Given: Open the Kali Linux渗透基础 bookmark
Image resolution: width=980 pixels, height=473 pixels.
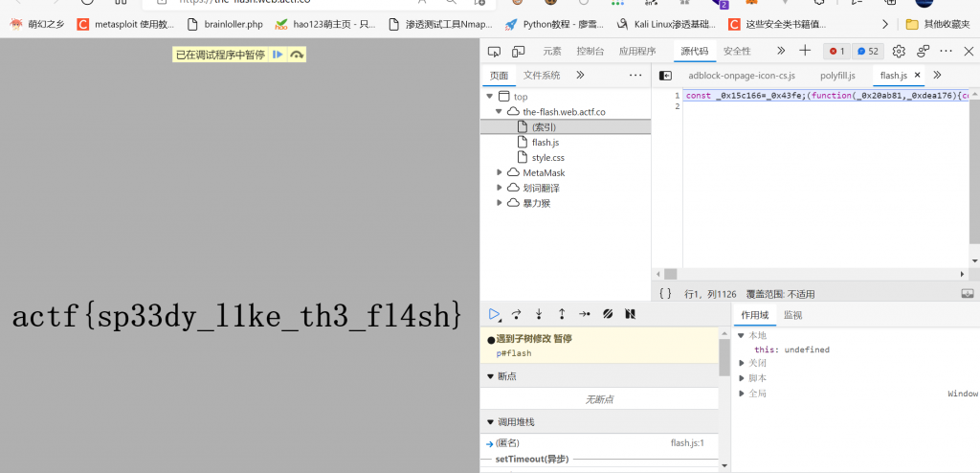Looking at the screenshot, I should coord(666,24).
